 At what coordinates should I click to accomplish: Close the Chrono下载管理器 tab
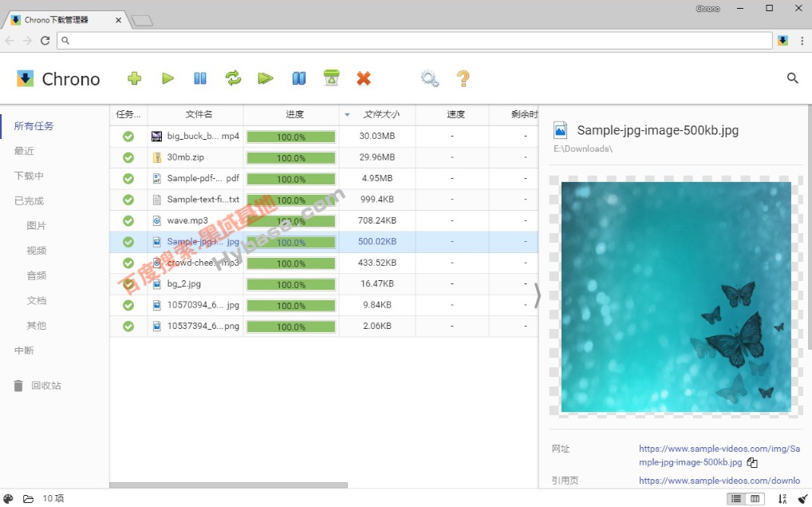[x=119, y=20]
